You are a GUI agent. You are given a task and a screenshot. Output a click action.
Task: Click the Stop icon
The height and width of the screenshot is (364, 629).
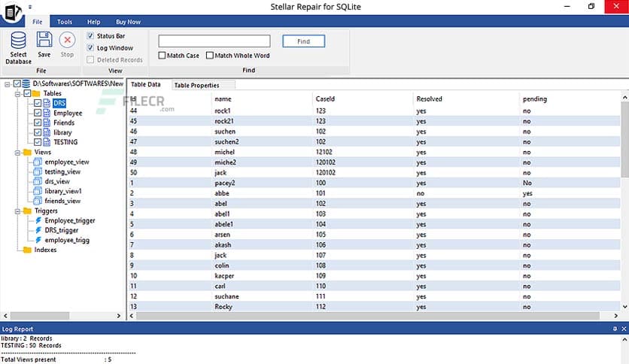pos(68,40)
